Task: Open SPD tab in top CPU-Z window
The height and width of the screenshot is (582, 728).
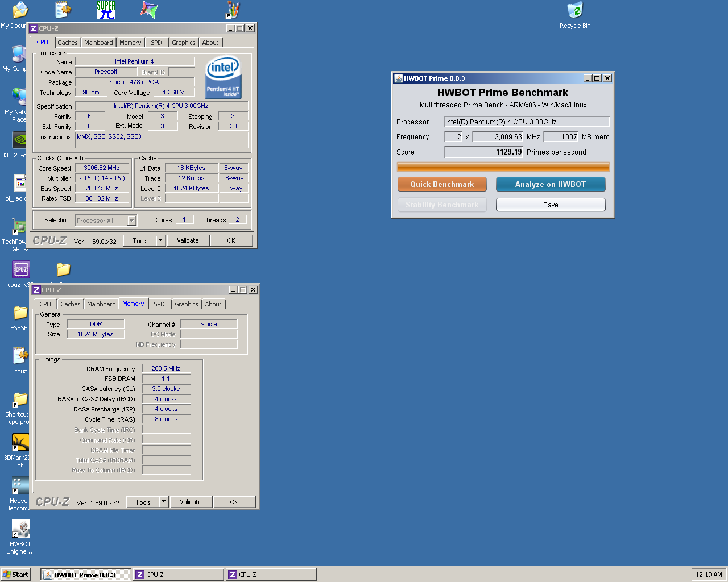Action: (156, 43)
